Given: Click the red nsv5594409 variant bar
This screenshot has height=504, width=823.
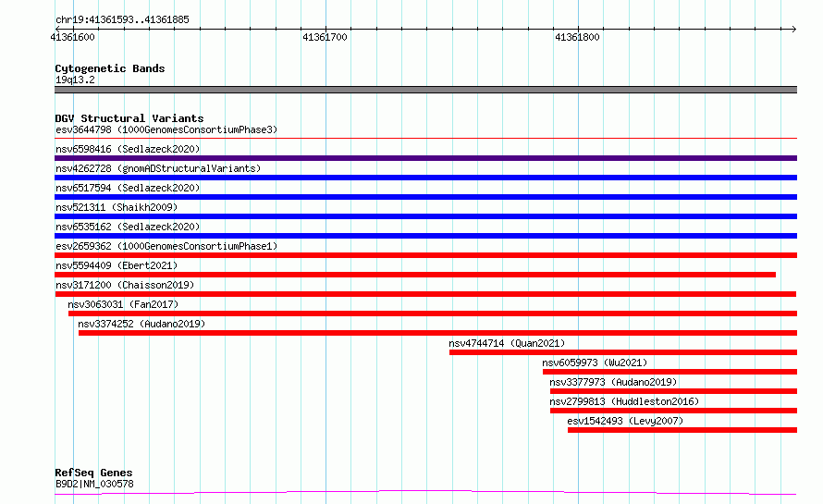Looking at the screenshot, I should tap(415, 275).
